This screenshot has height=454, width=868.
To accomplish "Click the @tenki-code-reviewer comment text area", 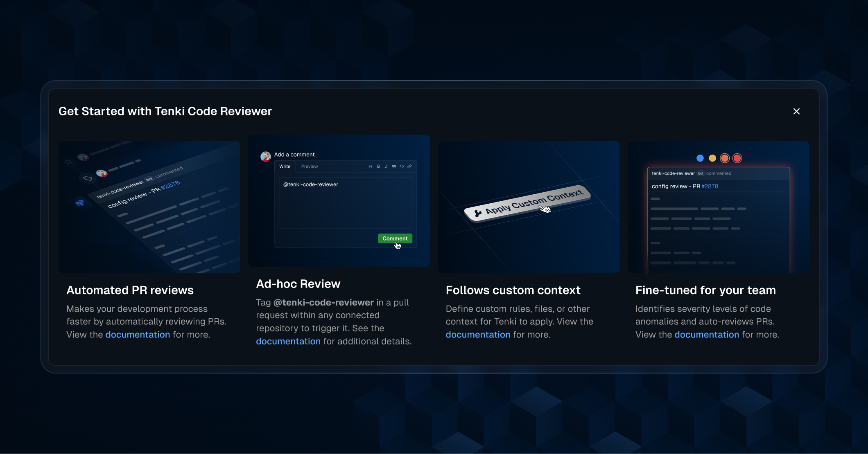I will click(345, 203).
